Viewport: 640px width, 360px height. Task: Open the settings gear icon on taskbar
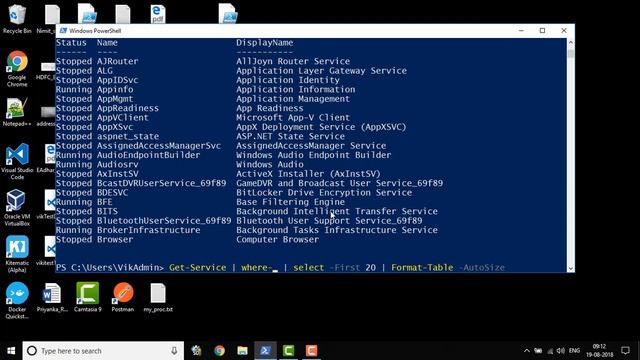pyautogui.click(x=196, y=351)
